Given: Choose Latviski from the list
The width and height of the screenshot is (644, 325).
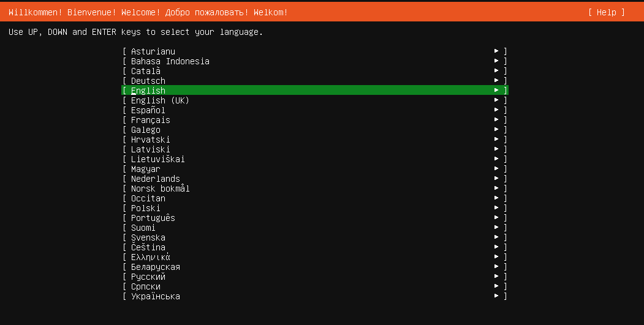Looking at the screenshot, I should 315,149.
